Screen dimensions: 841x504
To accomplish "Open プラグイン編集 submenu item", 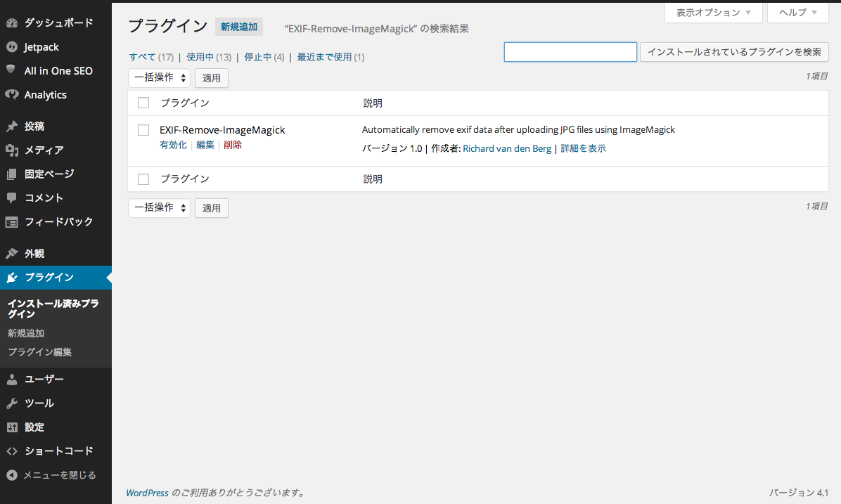I will click(x=39, y=352).
